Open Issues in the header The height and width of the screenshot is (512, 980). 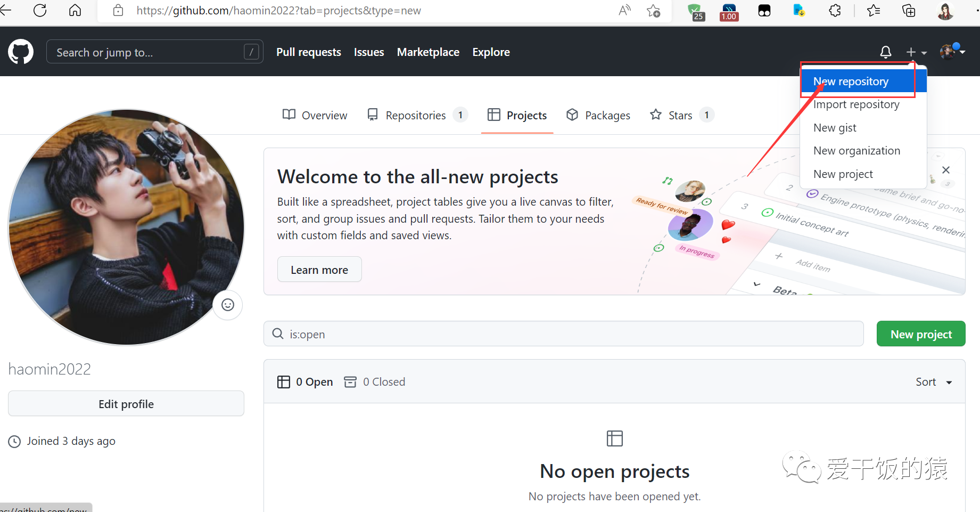[369, 52]
